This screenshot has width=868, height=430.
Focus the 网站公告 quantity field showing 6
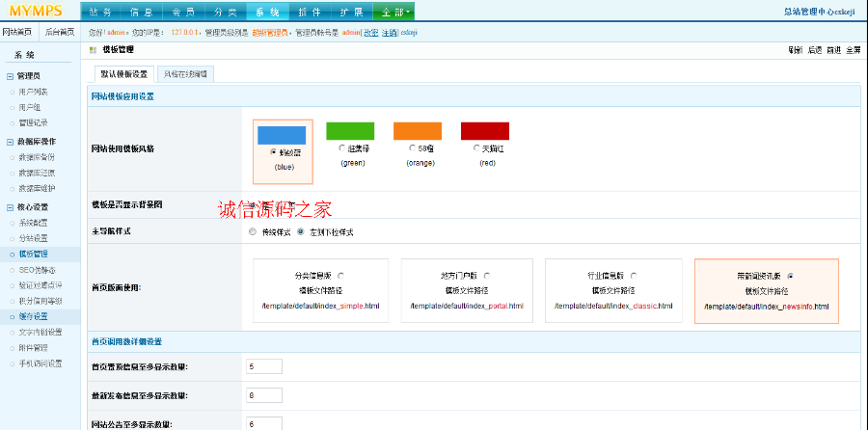click(264, 424)
